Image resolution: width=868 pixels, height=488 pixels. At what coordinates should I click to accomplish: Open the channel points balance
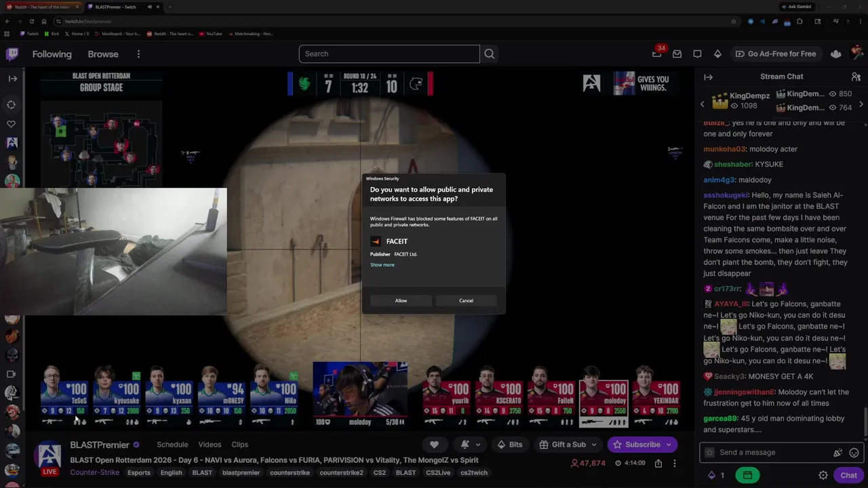pos(716,475)
